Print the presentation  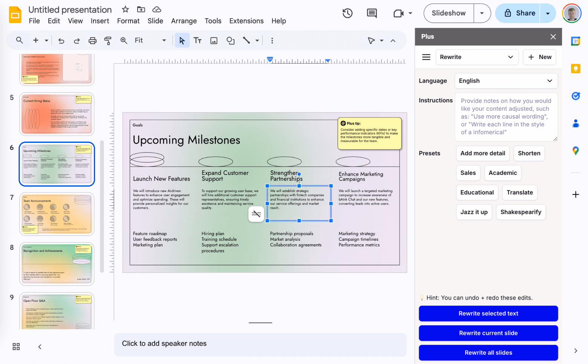(92, 41)
